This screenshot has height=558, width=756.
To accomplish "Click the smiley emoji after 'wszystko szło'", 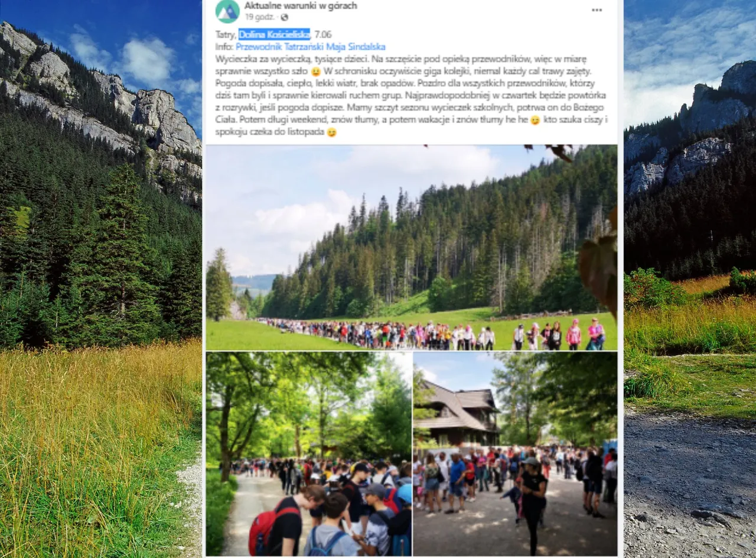I will pos(315,72).
